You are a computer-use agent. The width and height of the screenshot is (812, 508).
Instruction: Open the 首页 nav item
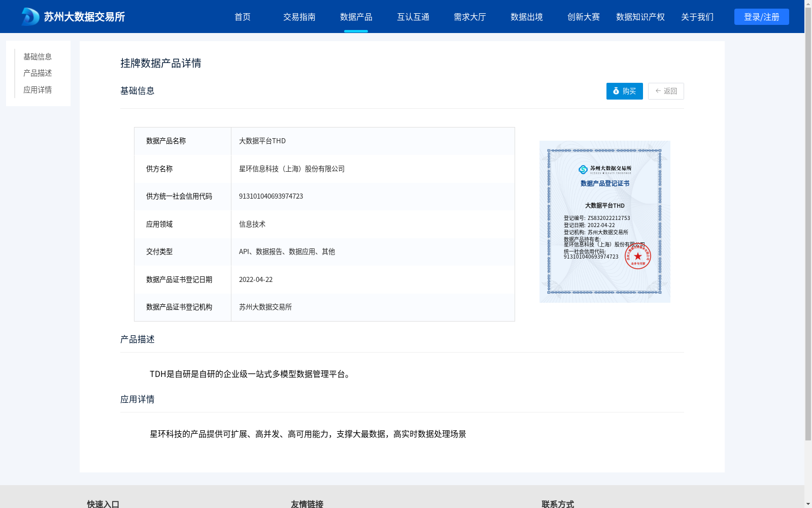(243, 17)
